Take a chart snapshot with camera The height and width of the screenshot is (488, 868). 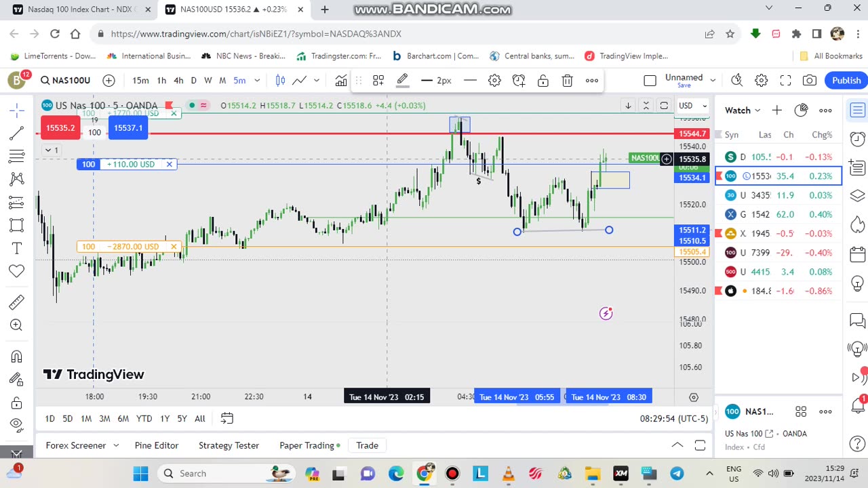point(810,81)
